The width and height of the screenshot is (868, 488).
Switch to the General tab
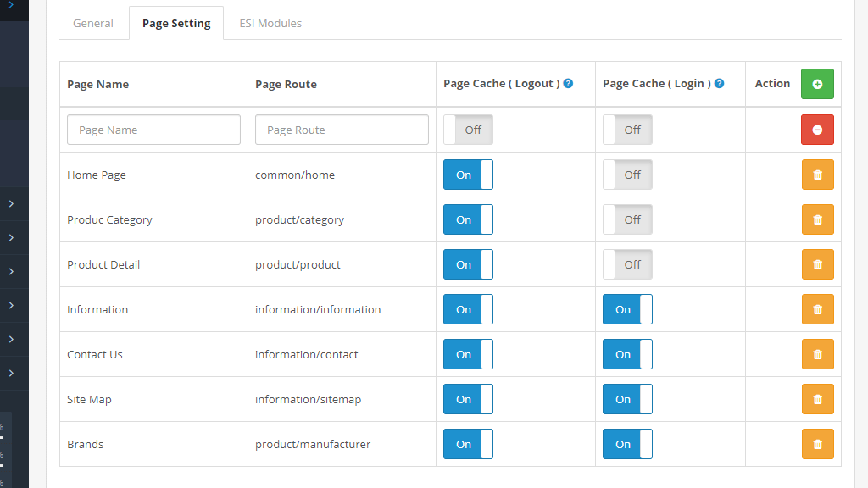(x=93, y=23)
